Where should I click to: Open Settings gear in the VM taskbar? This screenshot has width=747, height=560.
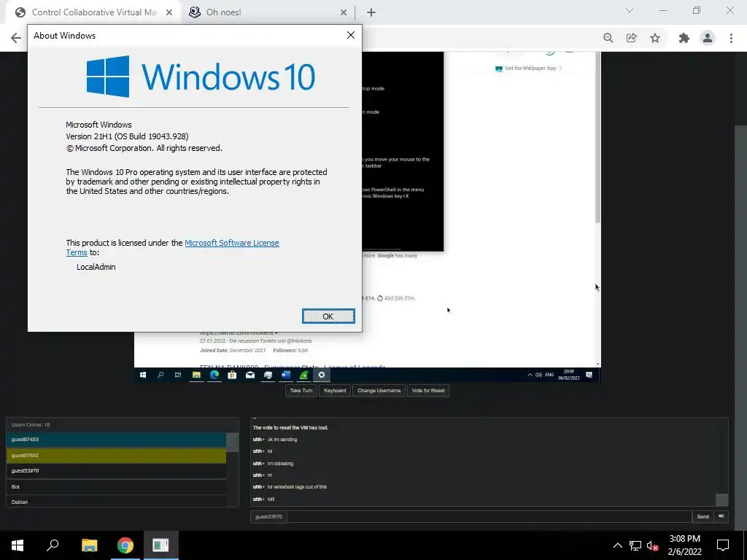tap(322, 375)
